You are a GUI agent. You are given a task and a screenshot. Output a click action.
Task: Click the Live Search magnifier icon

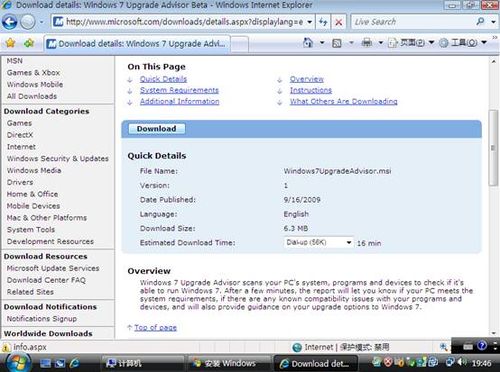coord(480,22)
